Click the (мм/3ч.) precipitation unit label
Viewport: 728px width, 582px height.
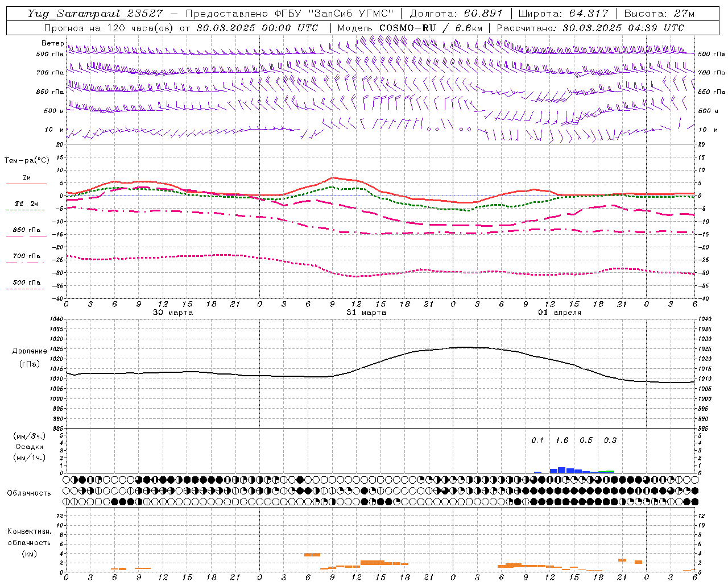point(29,436)
